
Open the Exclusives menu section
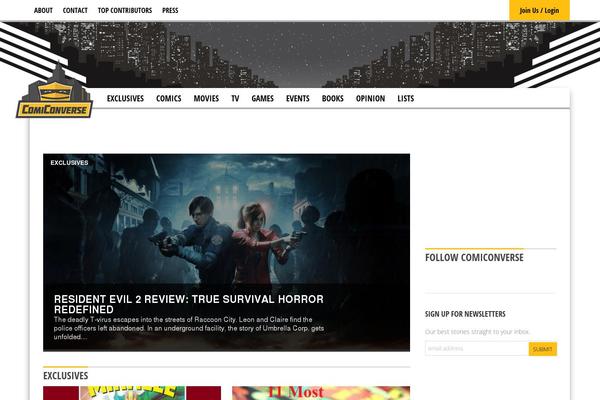[126, 98]
